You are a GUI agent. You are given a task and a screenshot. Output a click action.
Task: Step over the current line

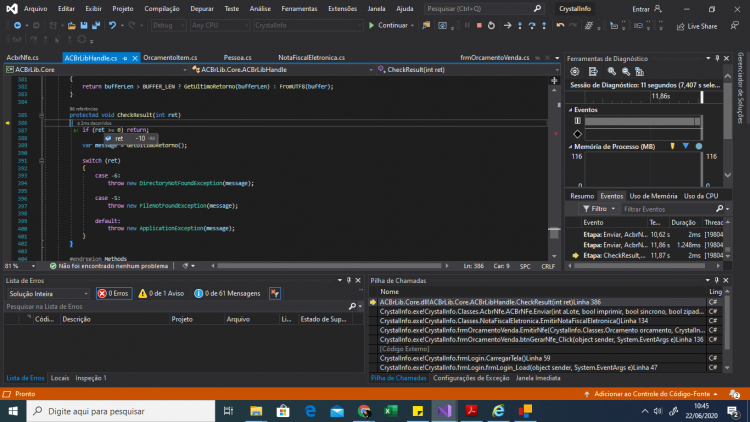click(532, 25)
